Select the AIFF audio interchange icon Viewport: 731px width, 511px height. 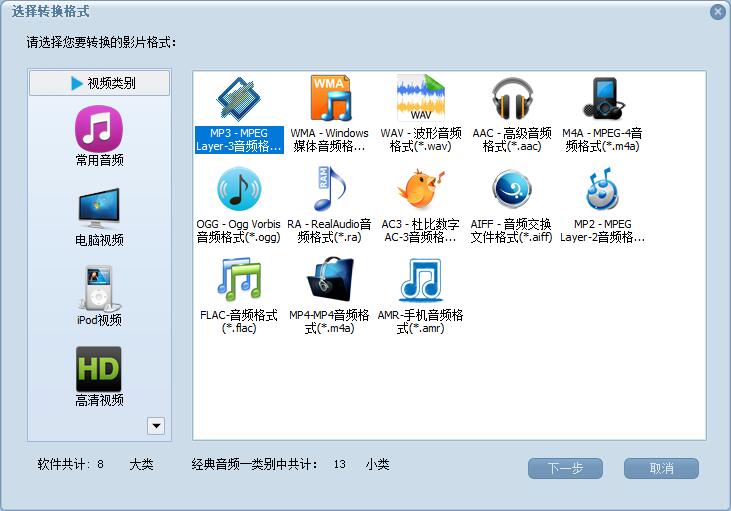[x=512, y=189]
